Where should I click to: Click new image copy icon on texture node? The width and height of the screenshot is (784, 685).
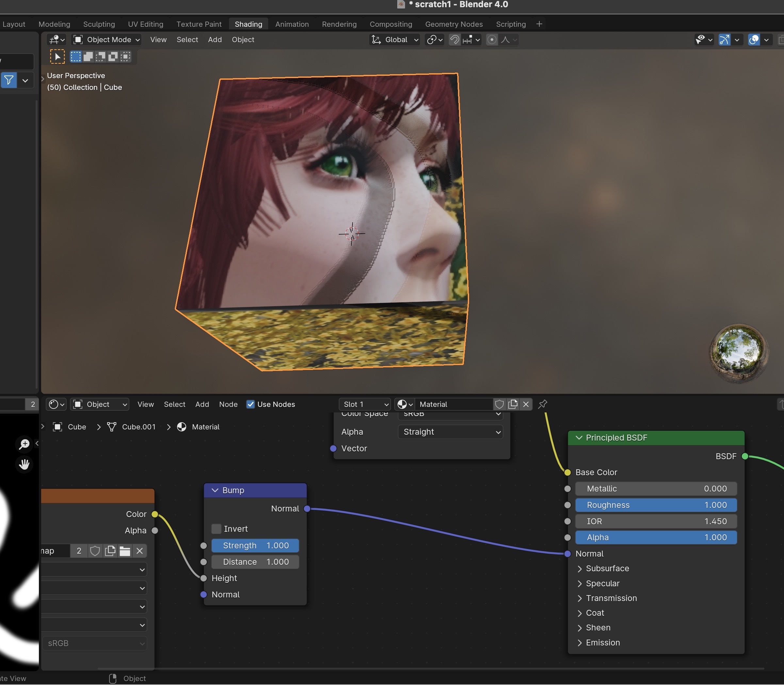click(x=110, y=551)
